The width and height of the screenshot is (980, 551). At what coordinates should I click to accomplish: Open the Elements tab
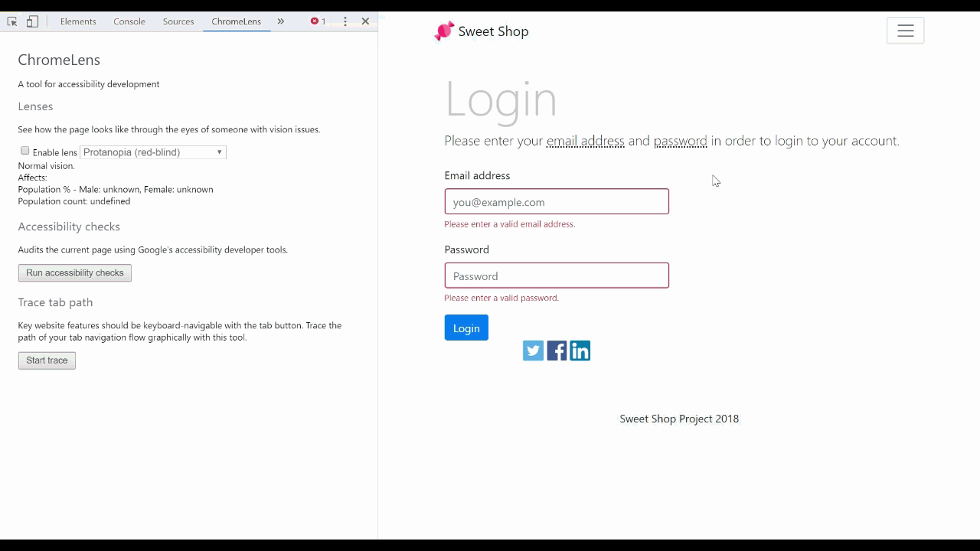click(x=78, y=21)
